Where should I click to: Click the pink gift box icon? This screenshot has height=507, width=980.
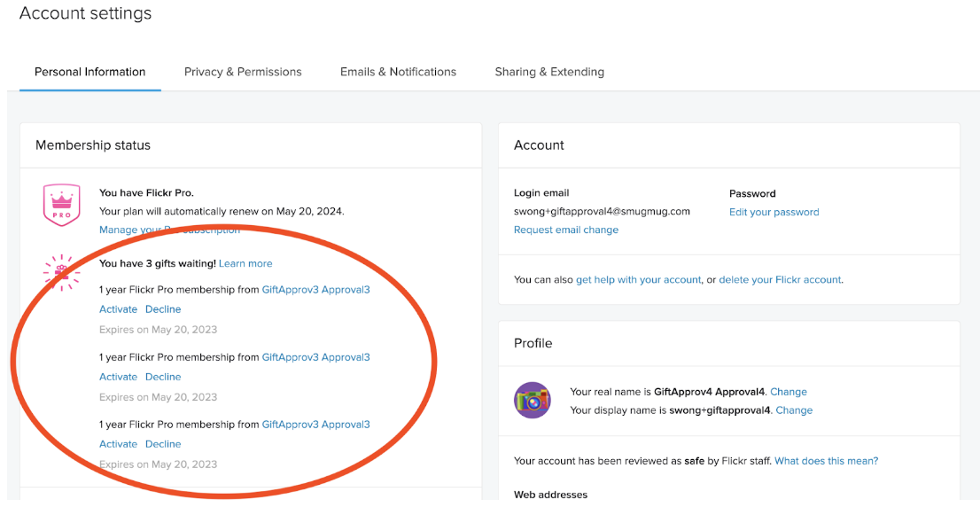[x=61, y=273]
